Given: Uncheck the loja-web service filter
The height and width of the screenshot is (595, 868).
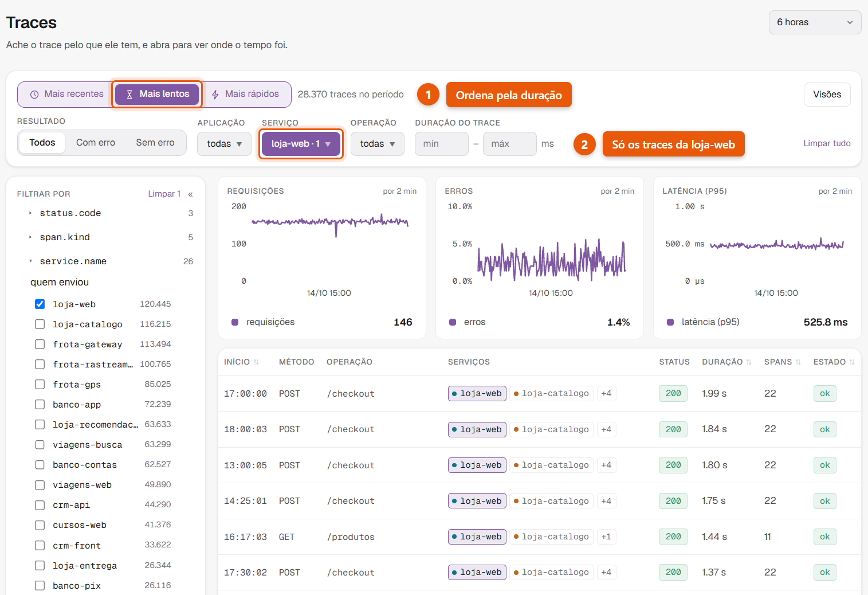Looking at the screenshot, I should (40, 304).
